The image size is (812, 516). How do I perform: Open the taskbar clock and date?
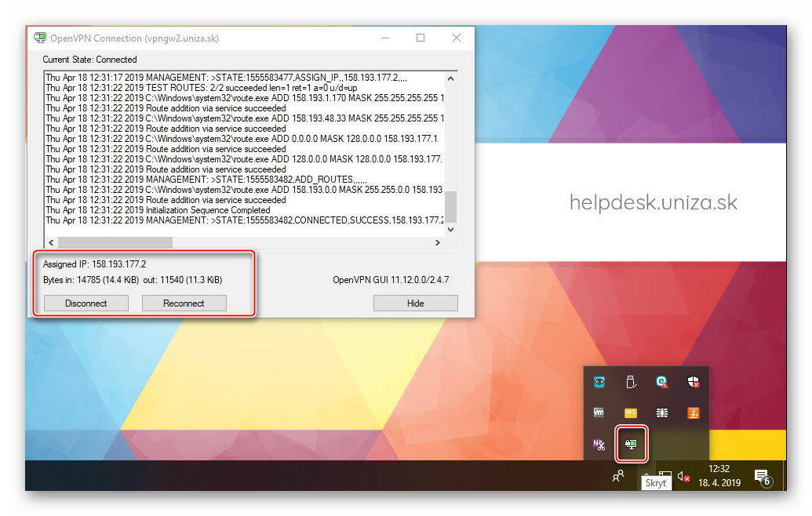tap(719, 475)
